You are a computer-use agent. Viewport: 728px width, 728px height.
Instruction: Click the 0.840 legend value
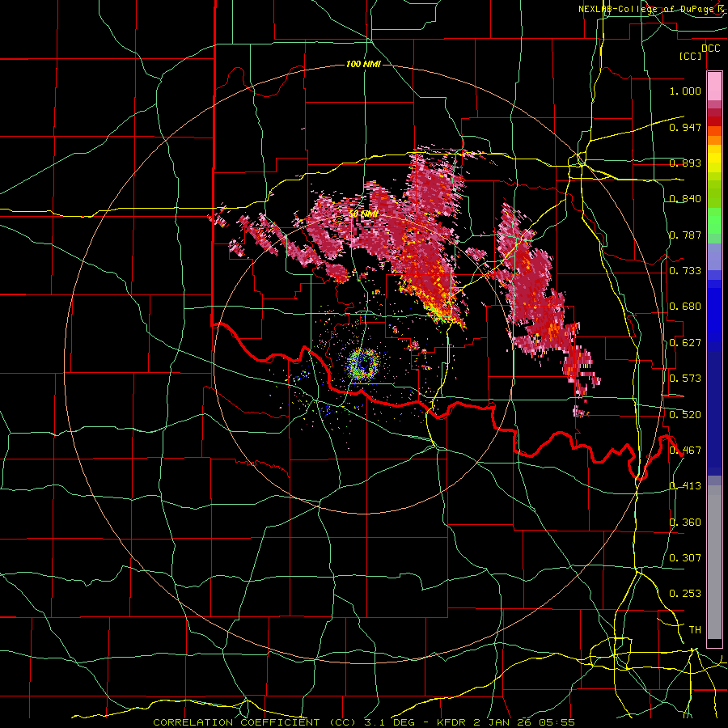(x=685, y=199)
